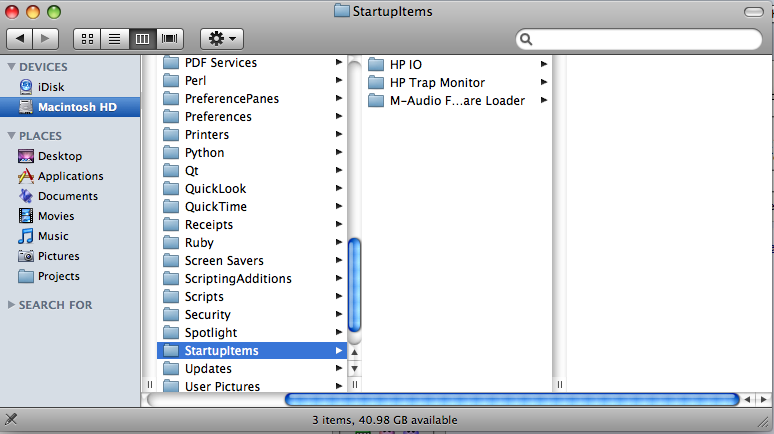Click the horizontal scrollbar thumb
Viewport: 774px width, 434px height.
(x=510, y=400)
